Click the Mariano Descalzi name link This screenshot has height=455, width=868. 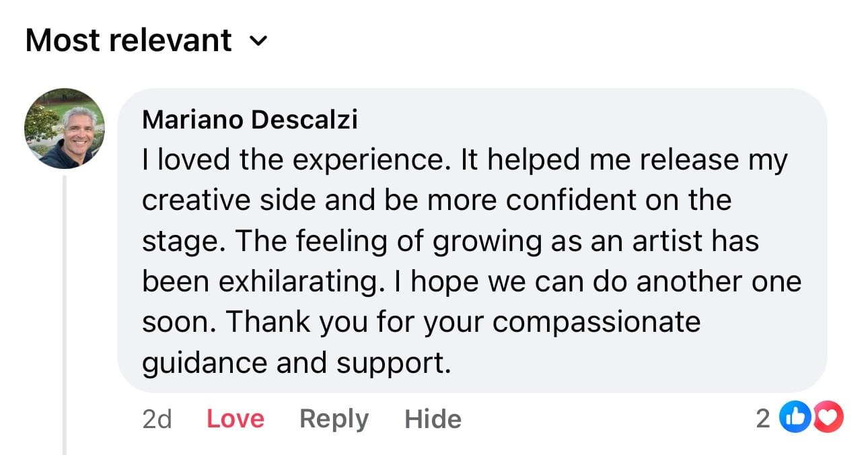coord(250,120)
